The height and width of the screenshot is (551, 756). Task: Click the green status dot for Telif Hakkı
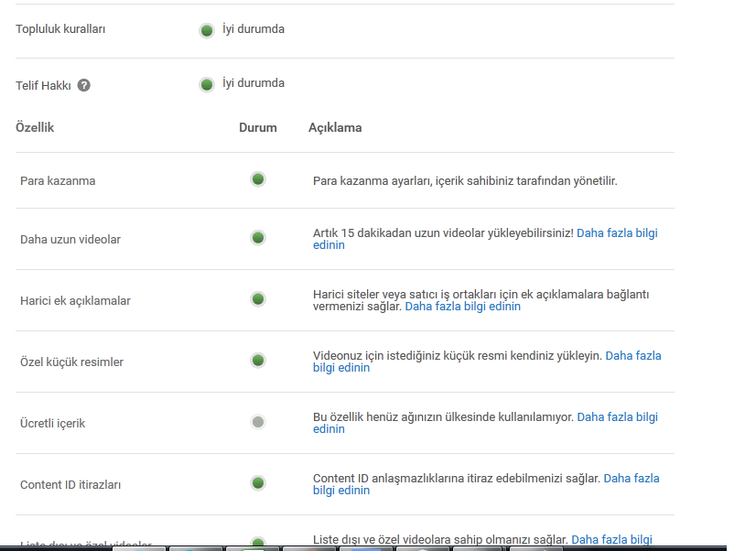pyautogui.click(x=207, y=85)
